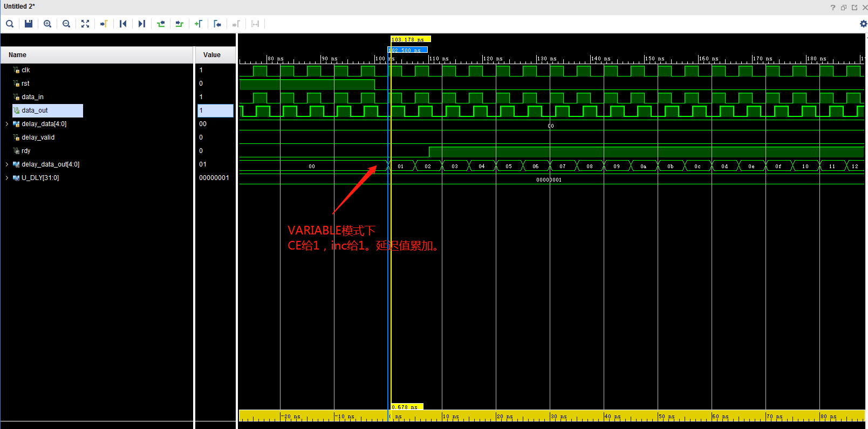Click waveform segment 0a of delay_data_out
The width and height of the screenshot is (868, 429).
(644, 166)
